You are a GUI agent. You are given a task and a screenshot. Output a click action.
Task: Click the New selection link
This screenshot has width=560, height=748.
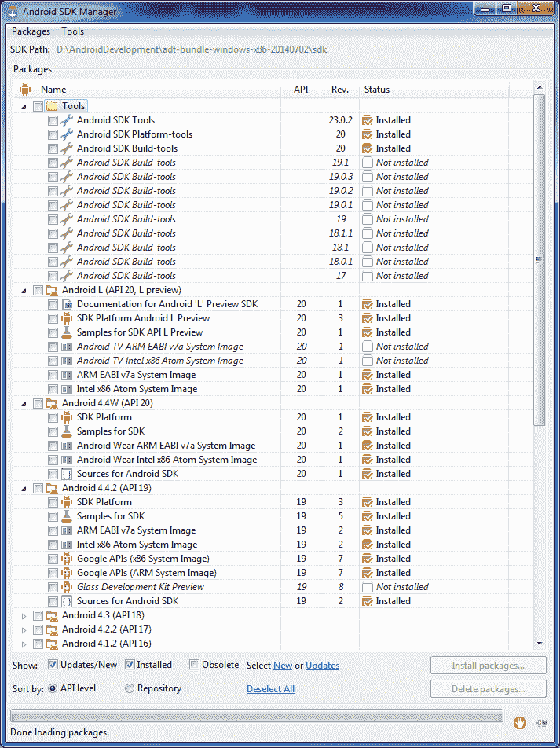click(283, 665)
